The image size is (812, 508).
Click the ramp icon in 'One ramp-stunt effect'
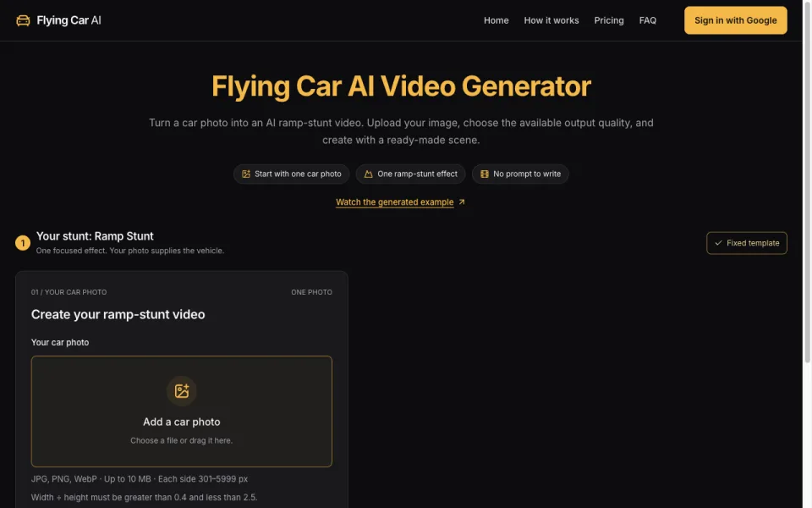tap(368, 174)
